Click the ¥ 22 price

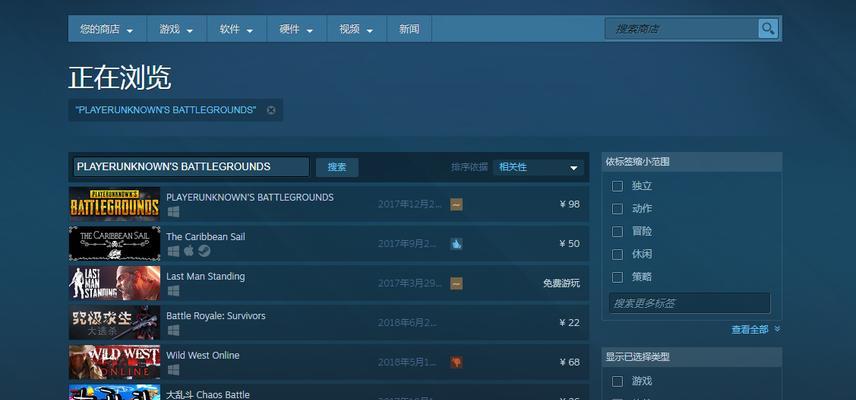(x=569, y=323)
